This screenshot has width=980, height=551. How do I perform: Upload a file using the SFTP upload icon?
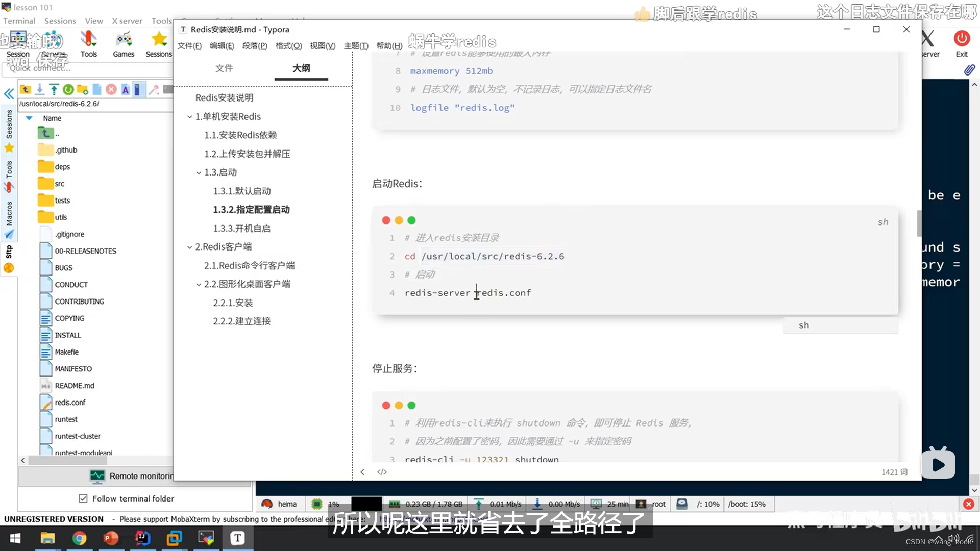click(54, 89)
